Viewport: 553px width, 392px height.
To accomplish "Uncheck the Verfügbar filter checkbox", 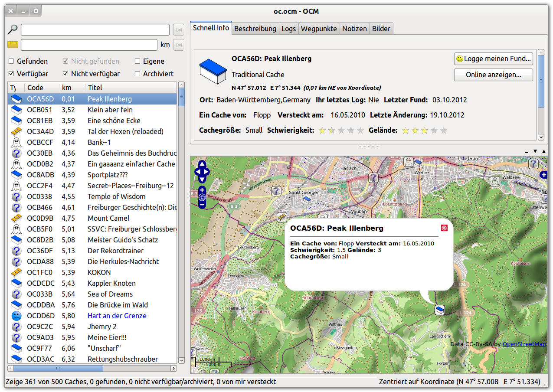I will (x=12, y=74).
